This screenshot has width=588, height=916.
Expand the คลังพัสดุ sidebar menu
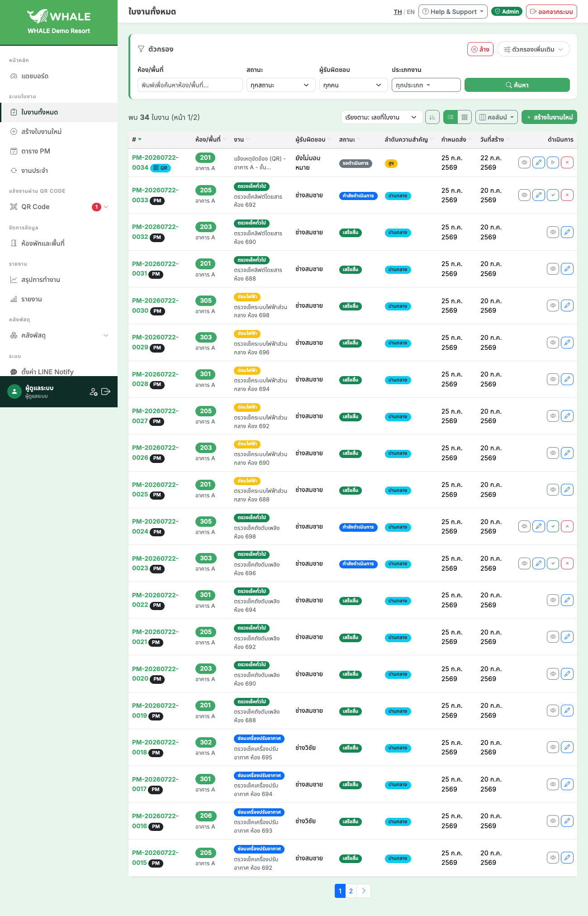point(59,335)
